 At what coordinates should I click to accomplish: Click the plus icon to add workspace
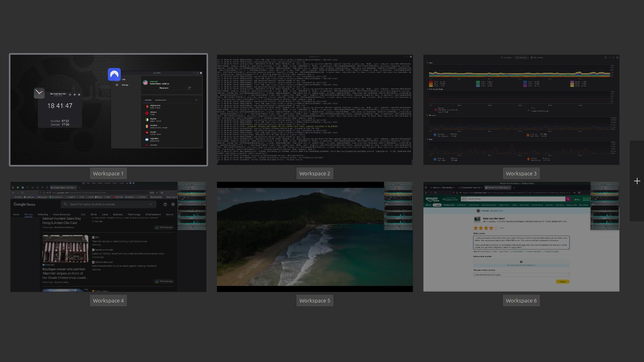pos(637,181)
